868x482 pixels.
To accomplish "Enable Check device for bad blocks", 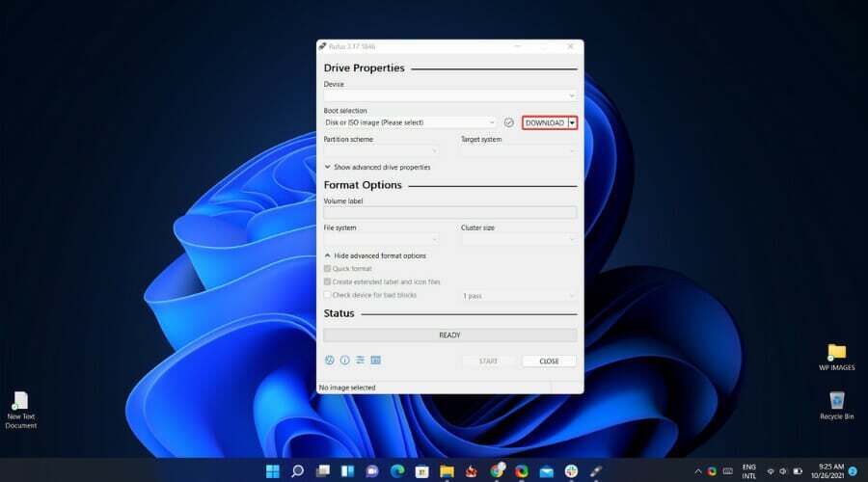I will (x=327, y=295).
